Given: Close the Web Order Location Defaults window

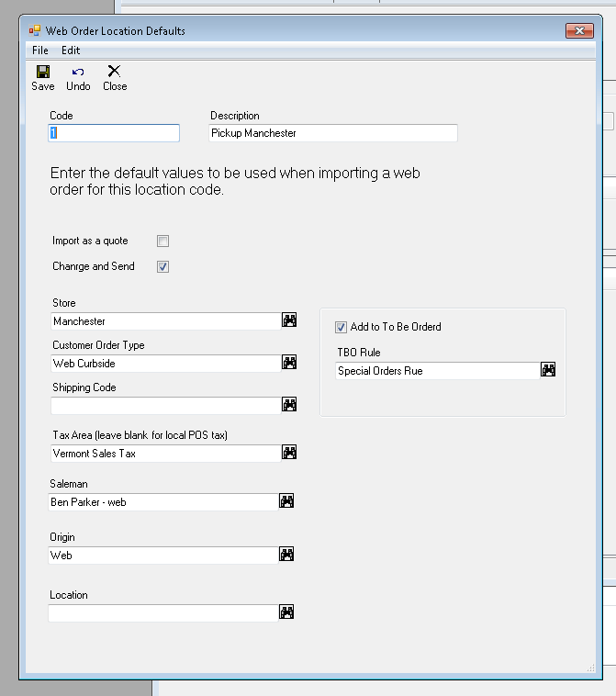Looking at the screenshot, I should [x=579, y=30].
